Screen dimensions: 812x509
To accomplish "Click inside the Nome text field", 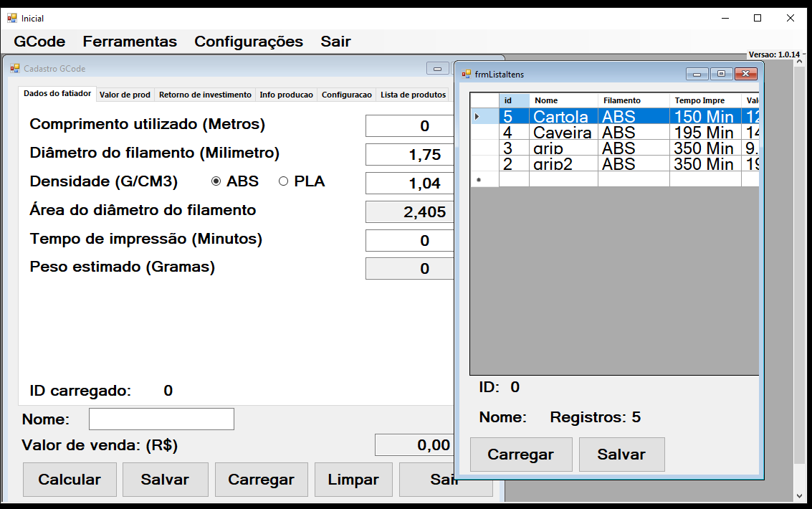I will [161, 419].
